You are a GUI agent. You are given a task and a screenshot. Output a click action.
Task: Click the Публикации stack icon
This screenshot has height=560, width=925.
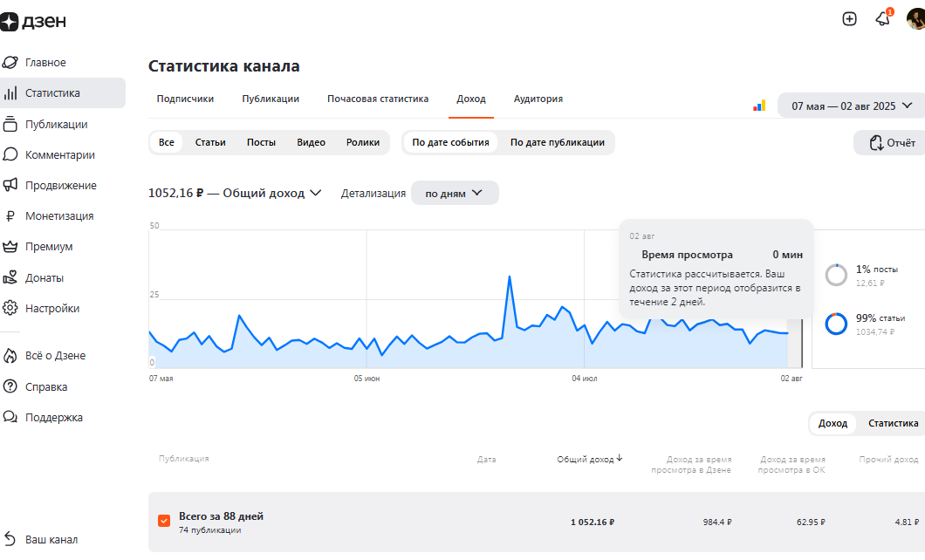click(x=10, y=124)
